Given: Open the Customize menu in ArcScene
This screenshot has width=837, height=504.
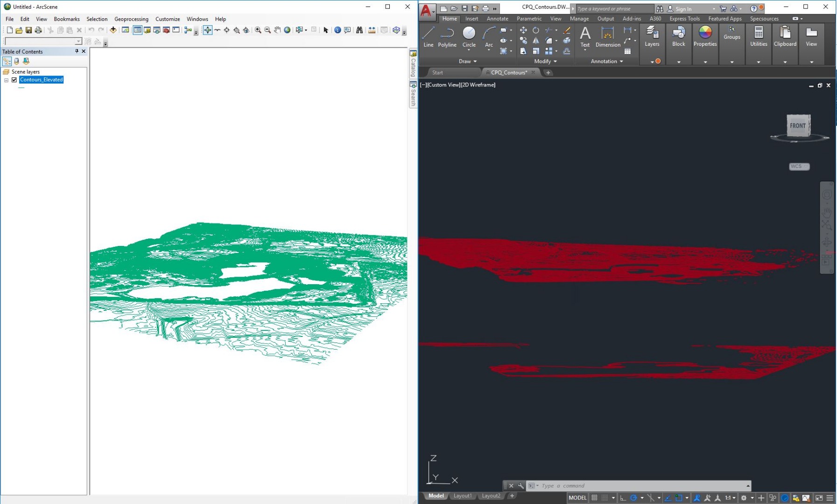Looking at the screenshot, I should [168, 19].
